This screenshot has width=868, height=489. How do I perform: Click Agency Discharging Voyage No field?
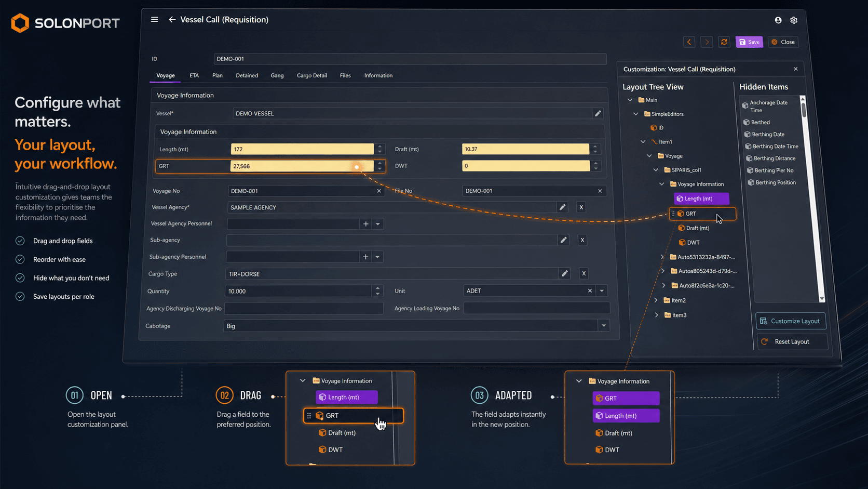304,308
